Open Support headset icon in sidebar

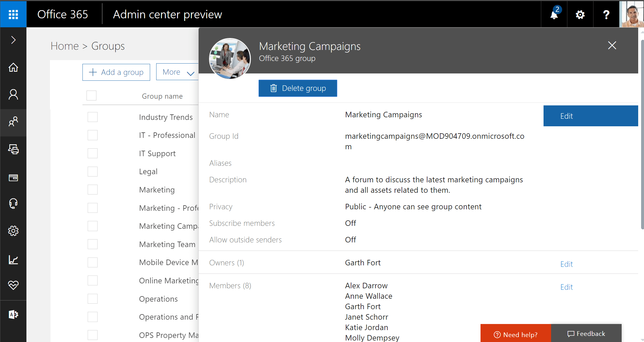coord(13,204)
